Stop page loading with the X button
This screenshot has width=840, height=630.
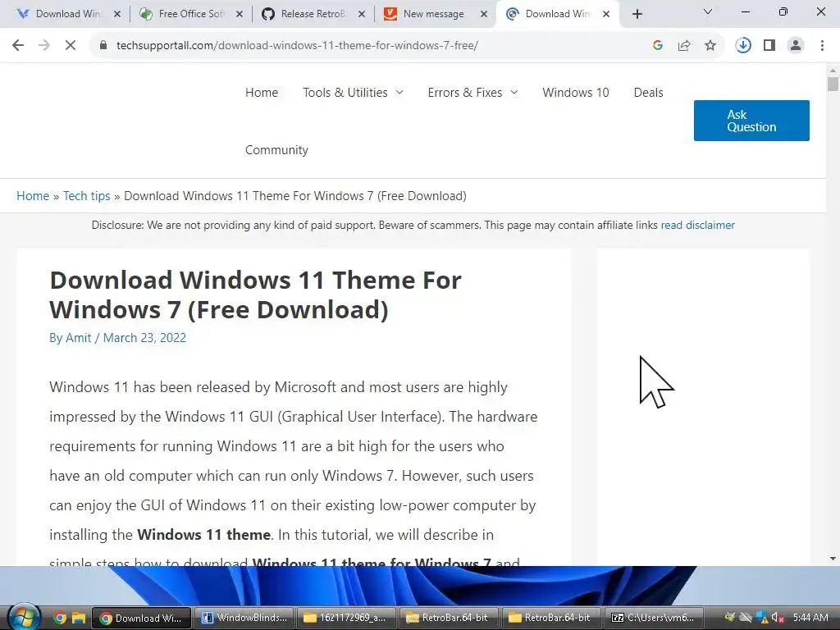point(71,46)
